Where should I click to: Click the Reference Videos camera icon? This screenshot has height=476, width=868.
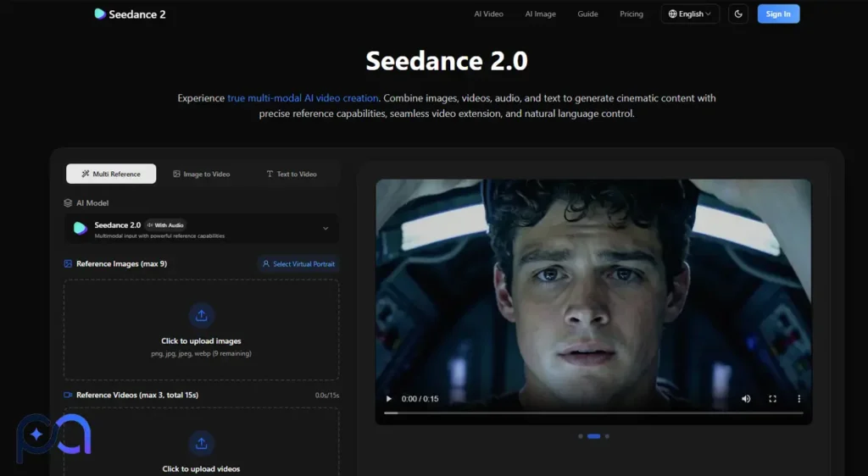(x=68, y=395)
